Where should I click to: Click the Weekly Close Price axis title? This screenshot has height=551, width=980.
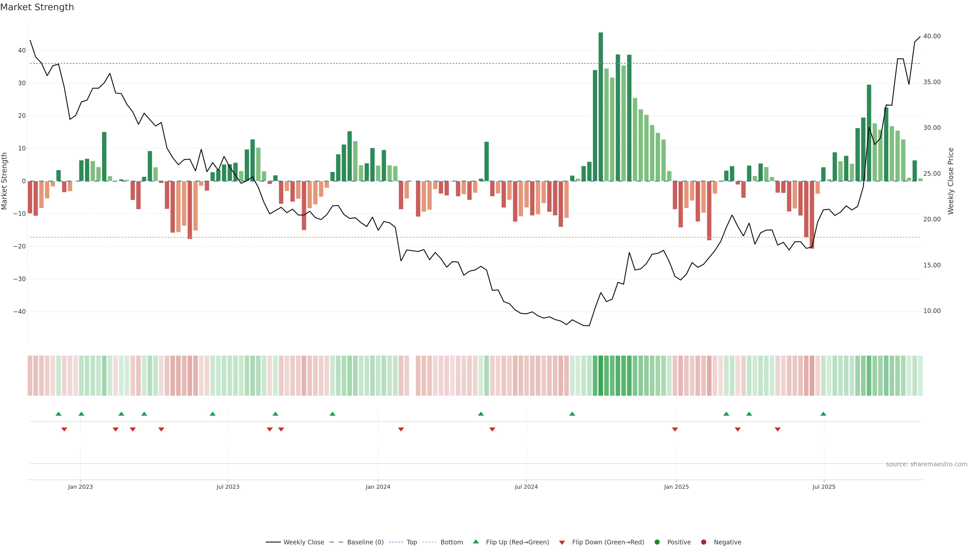951,181
